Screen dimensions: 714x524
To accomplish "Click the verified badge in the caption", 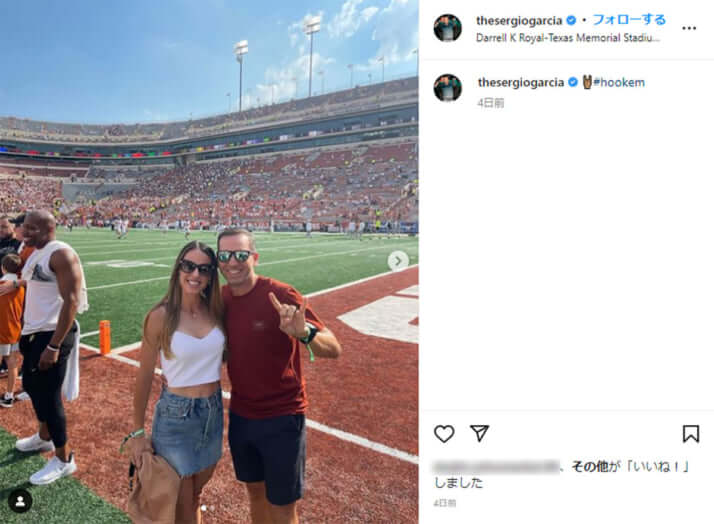I will click(x=573, y=82).
